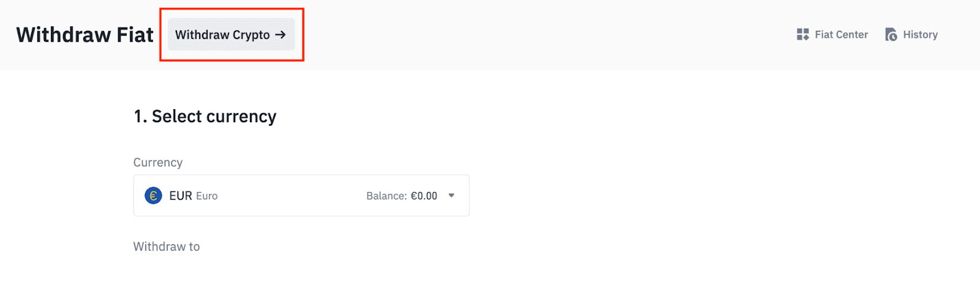
Task: Click the Balance label in currency field
Action: point(386,196)
